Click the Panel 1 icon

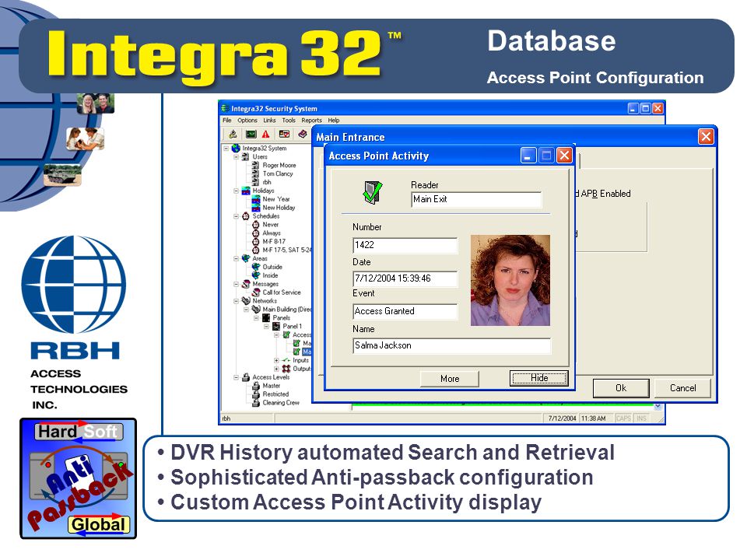coord(275,326)
